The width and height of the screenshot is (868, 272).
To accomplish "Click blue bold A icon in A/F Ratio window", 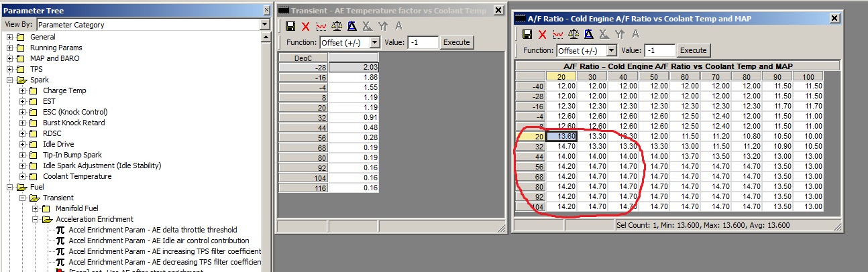I will point(588,34).
